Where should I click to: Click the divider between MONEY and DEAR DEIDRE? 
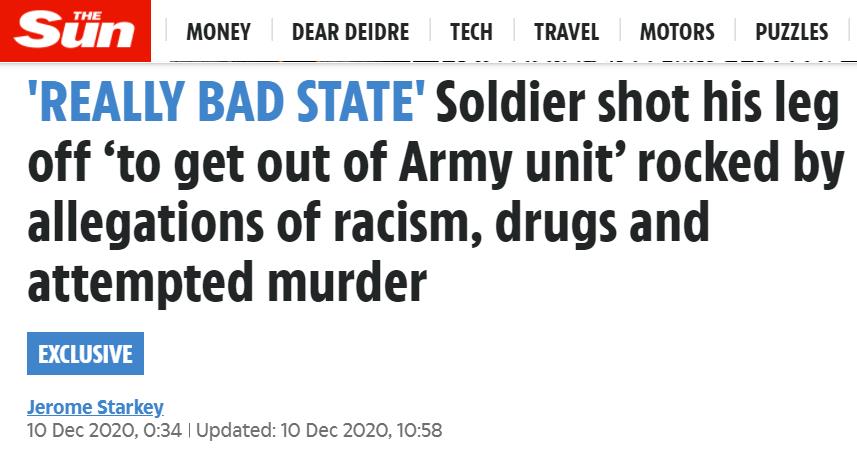click(x=272, y=31)
